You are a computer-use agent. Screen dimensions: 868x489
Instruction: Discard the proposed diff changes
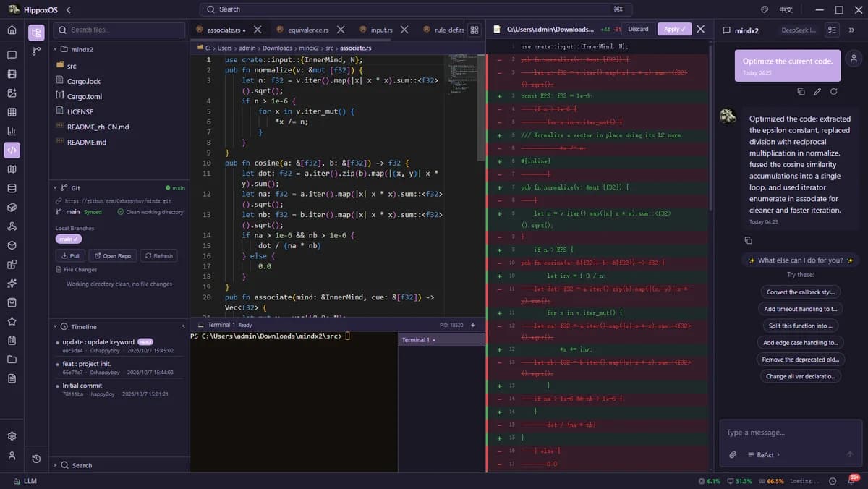pos(638,29)
